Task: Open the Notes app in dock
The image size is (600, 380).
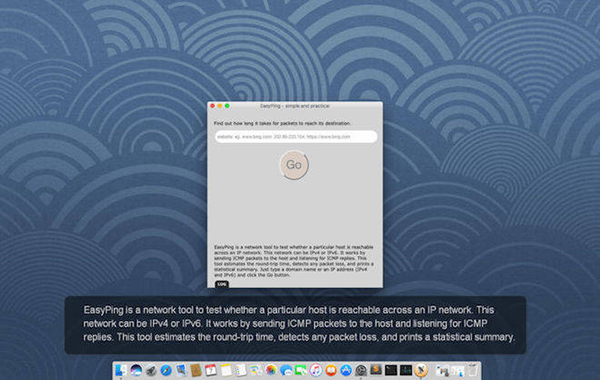Action: click(226, 370)
